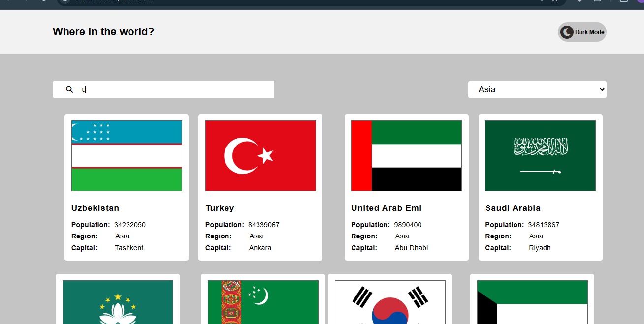Viewport: 644px width, 324px height.
Task: Open the Uzbekistan flag image
Action: (127, 156)
